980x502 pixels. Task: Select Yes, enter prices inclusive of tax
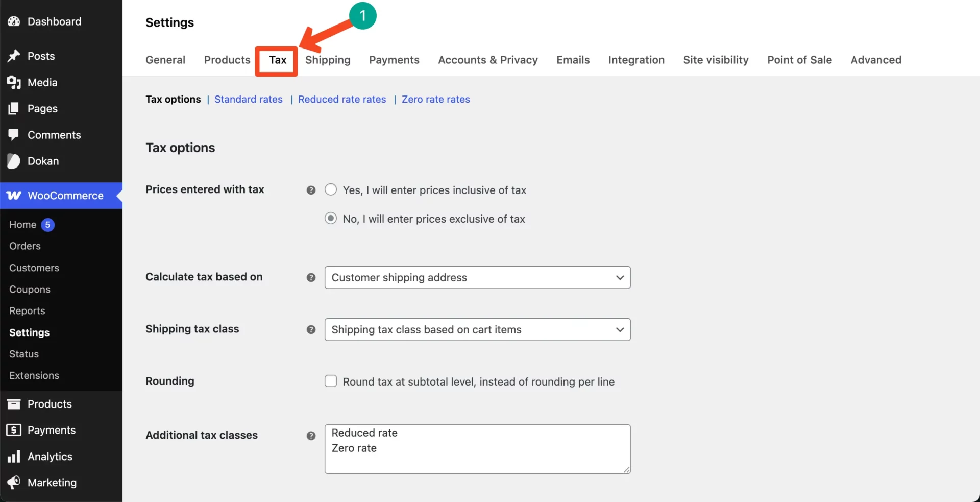point(331,189)
